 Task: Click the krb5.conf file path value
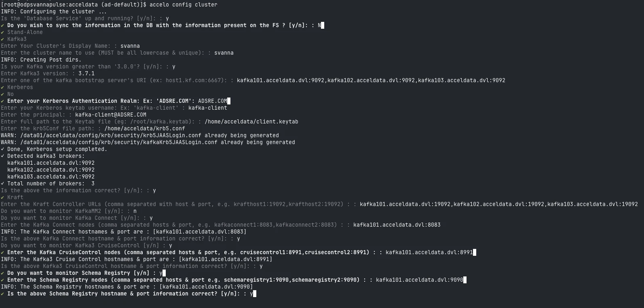tap(144, 129)
